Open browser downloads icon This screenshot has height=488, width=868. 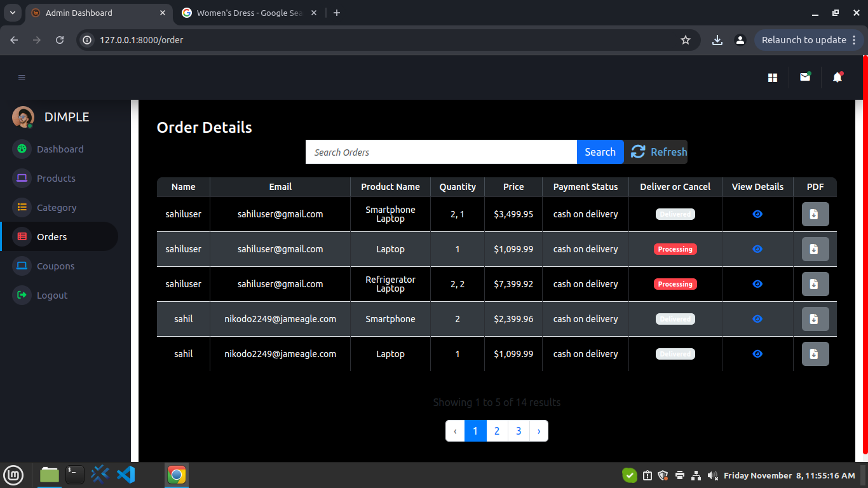tap(717, 40)
